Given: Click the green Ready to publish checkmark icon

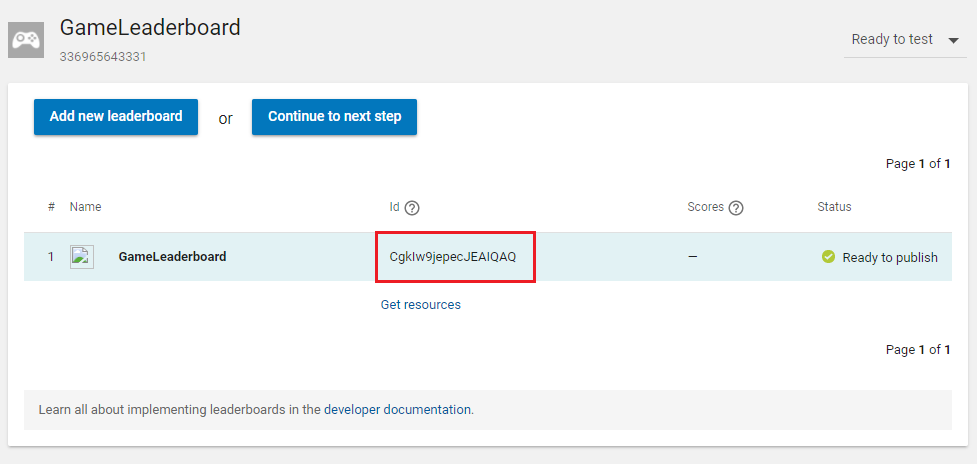Looking at the screenshot, I should (828, 257).
